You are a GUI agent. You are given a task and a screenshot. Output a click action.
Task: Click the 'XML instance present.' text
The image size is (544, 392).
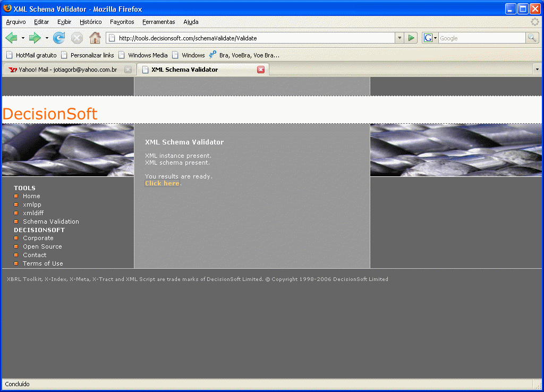point(178,156)
